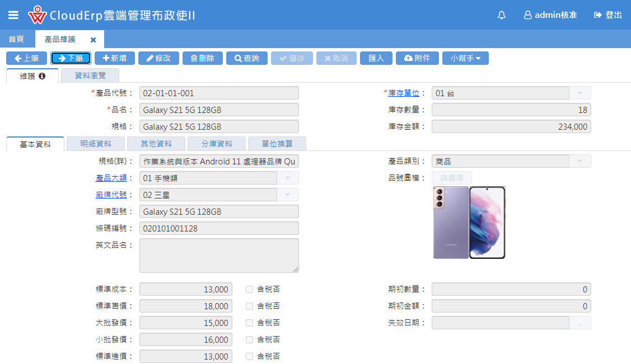Expand the 廠牌代號 dropdown arrow
This screenshot has width=631, height=364.
(287, 195)
